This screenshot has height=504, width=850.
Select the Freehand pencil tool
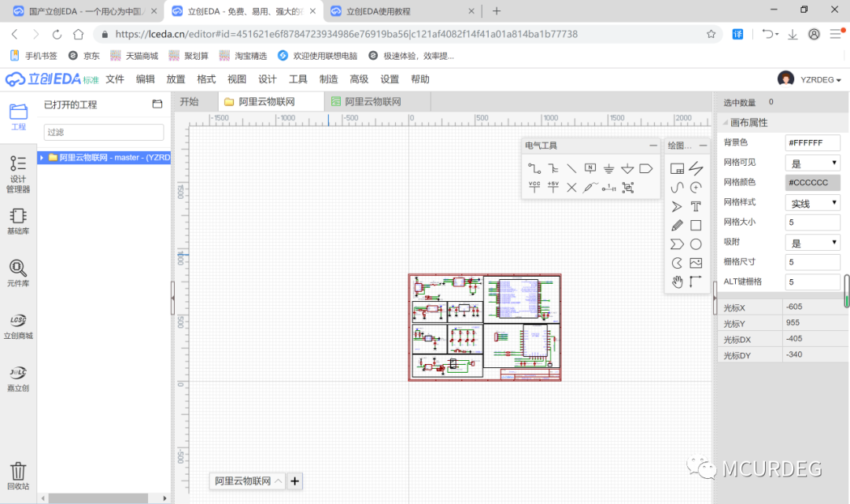click(x=677, y=225)
